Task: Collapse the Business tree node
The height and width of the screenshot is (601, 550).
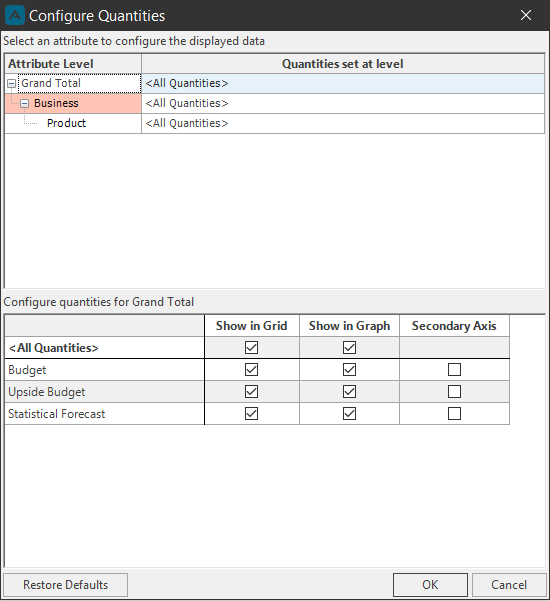Action: point(25,103)
